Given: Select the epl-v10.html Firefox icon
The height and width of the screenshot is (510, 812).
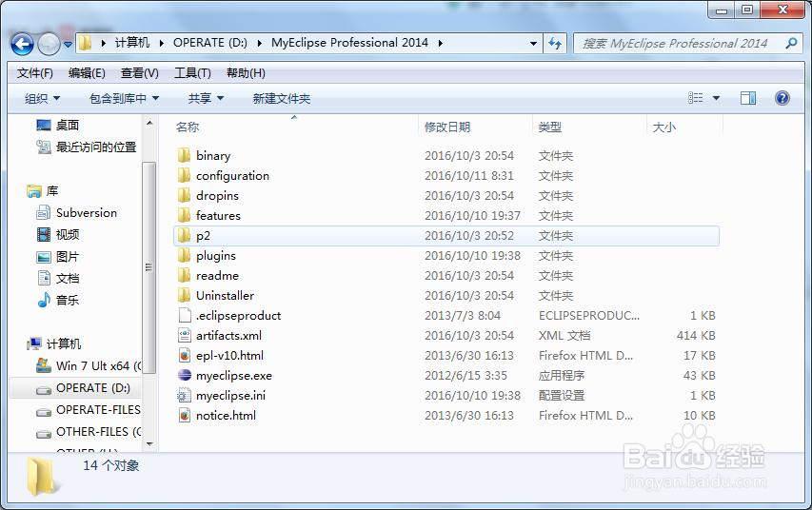Looking at the screenshot, I should (x=185, y=355).
